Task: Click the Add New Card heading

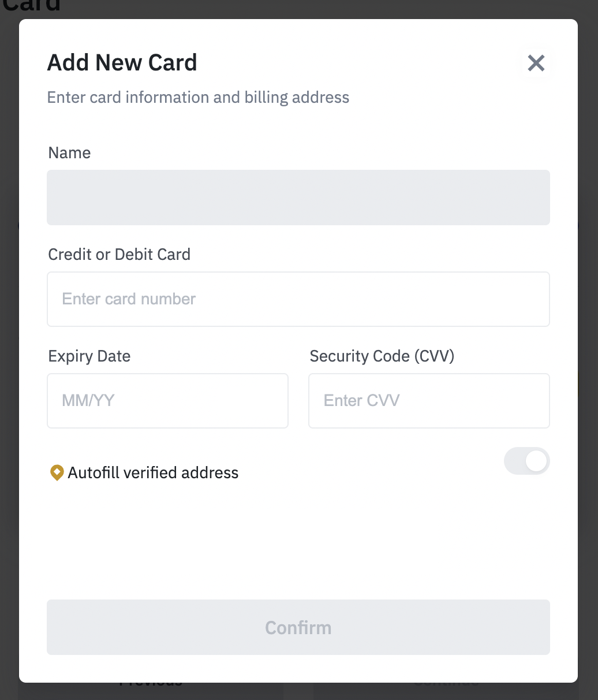Action: click(x=122, y=62)
